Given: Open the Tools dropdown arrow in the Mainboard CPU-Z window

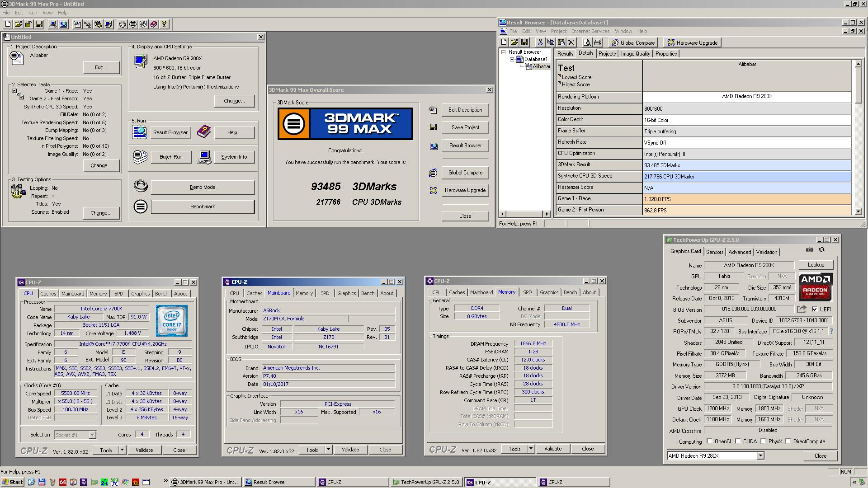Looking at the screenshot, I should tap(328, 450).
